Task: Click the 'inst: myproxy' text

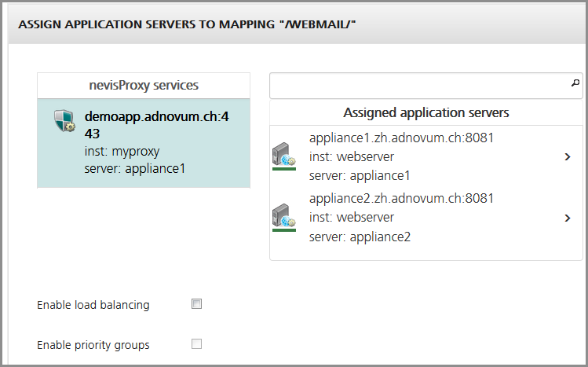Action: (x=122, y=151)
